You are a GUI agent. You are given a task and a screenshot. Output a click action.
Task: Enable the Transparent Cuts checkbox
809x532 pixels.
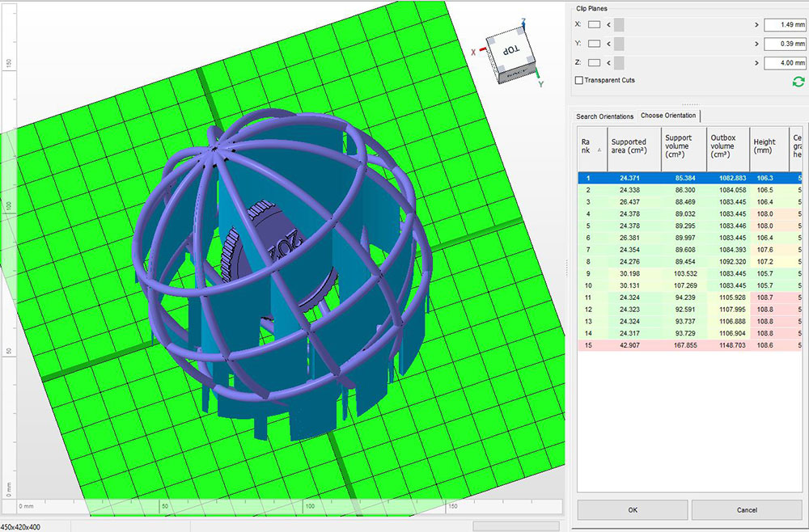click(578, 80)
